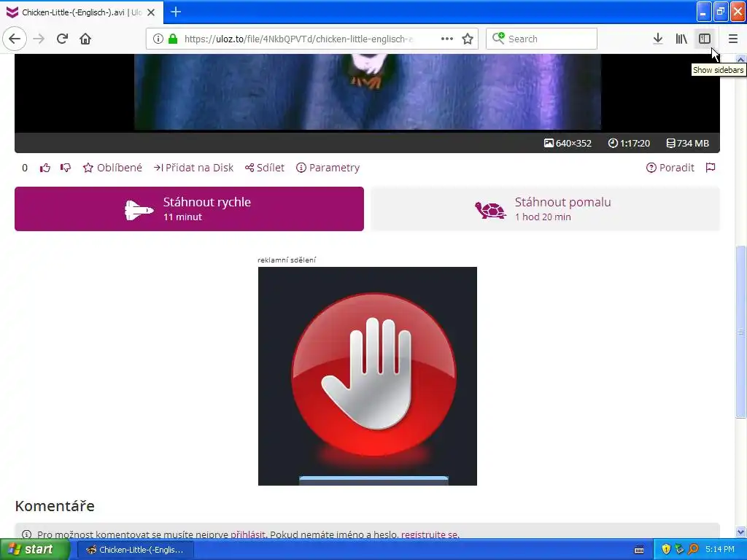Show site information icon in address bar

point(158,39)
